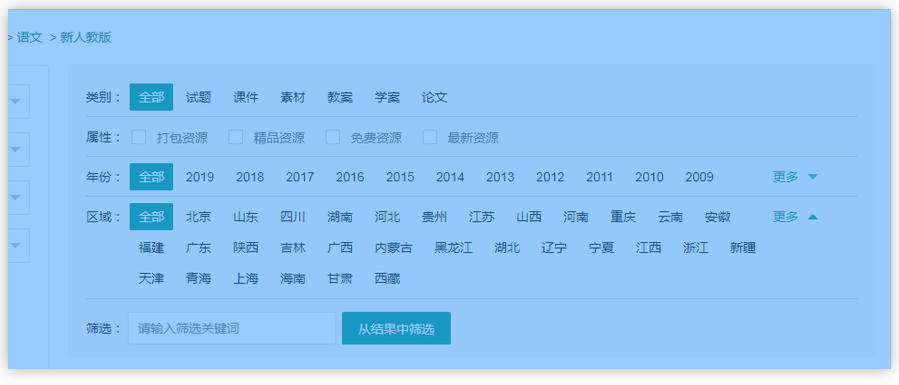Select the 课件 category
899x385 pixels.
pyautogui.click(x=245, y=97)
